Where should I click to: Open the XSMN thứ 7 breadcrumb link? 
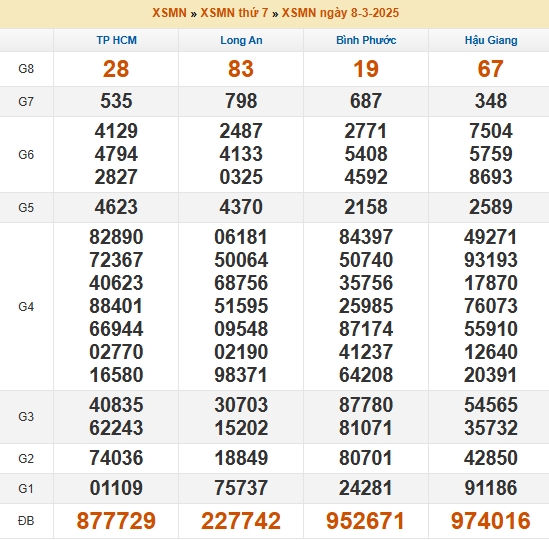pyautogui.click(x=234, y=13)
